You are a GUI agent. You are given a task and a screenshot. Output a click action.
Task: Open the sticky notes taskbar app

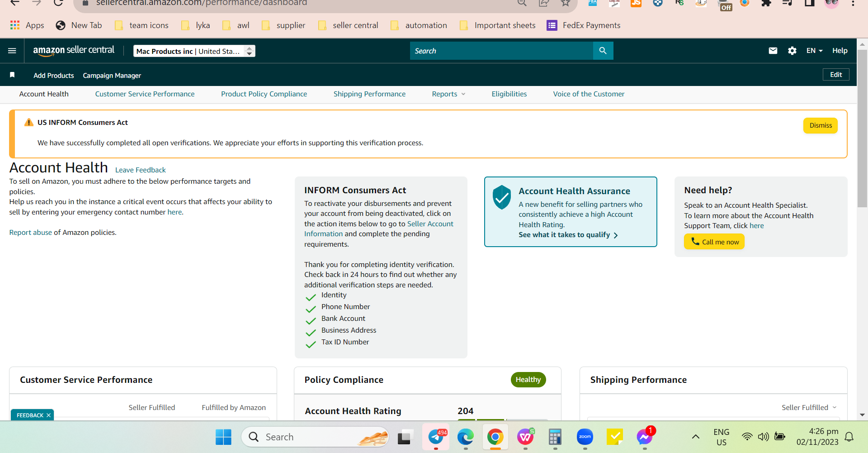(615, 437)
